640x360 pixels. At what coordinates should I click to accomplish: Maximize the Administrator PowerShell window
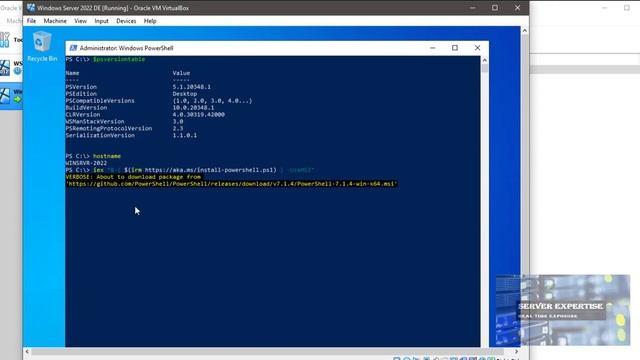coord(455,48)
